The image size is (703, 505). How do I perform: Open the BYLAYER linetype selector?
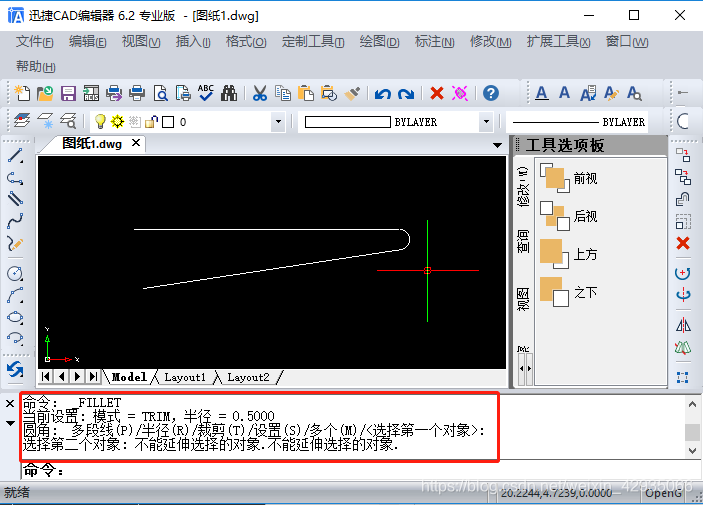tap(577, 122)
